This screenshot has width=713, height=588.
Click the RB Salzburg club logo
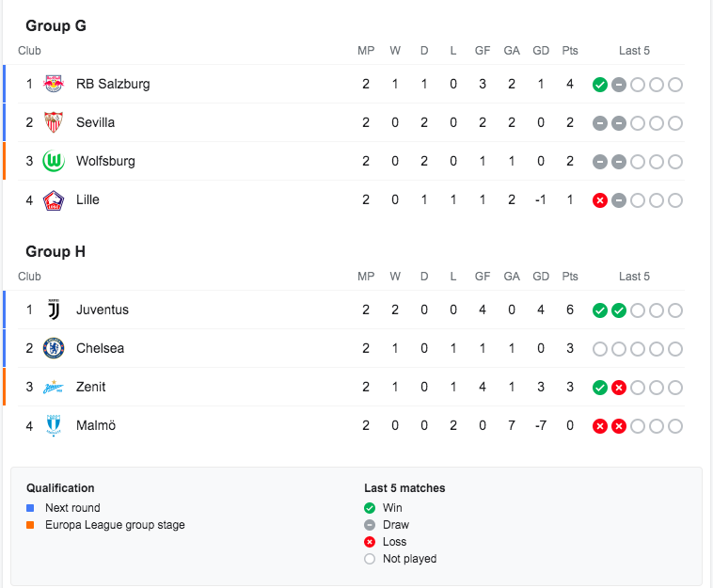tap(54, 84)
